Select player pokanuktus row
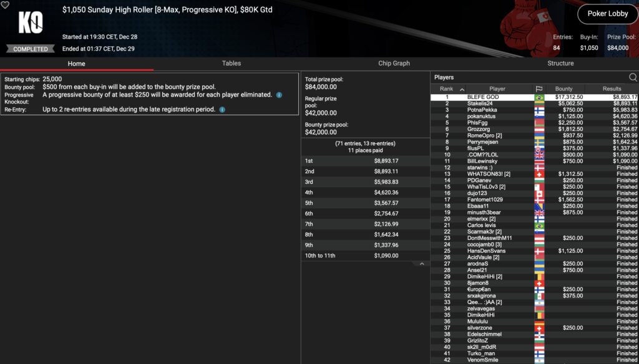 click(x=482, y=116)
